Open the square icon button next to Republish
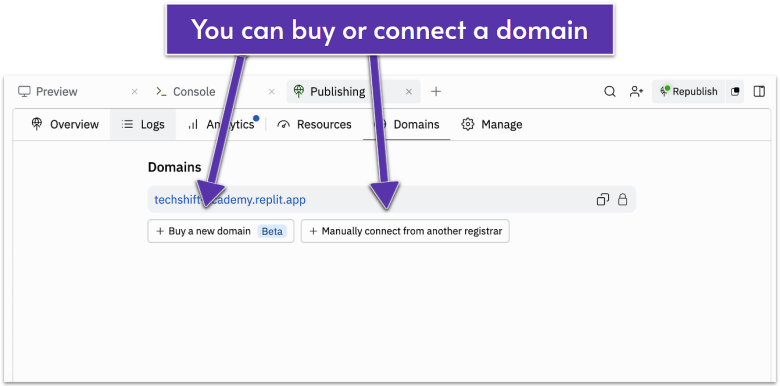Image resolution: width=780 pixels, height=386 pixels. click(x=735, y=92)
